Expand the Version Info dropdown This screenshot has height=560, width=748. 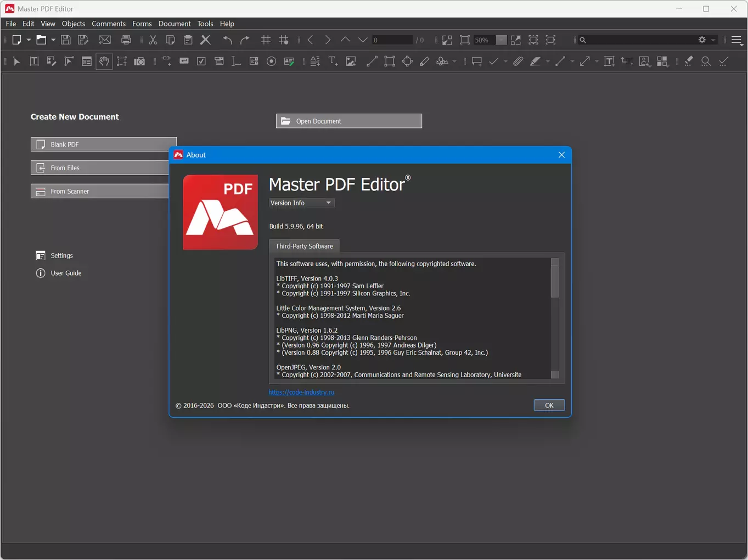coord(301,203)
